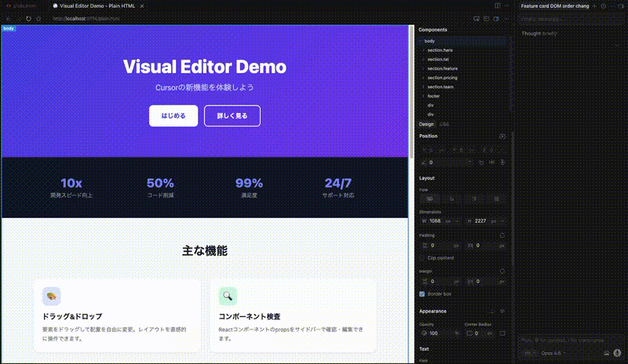Click the magnifier component inspect icon
628x364 pixels.
point(228,297)
